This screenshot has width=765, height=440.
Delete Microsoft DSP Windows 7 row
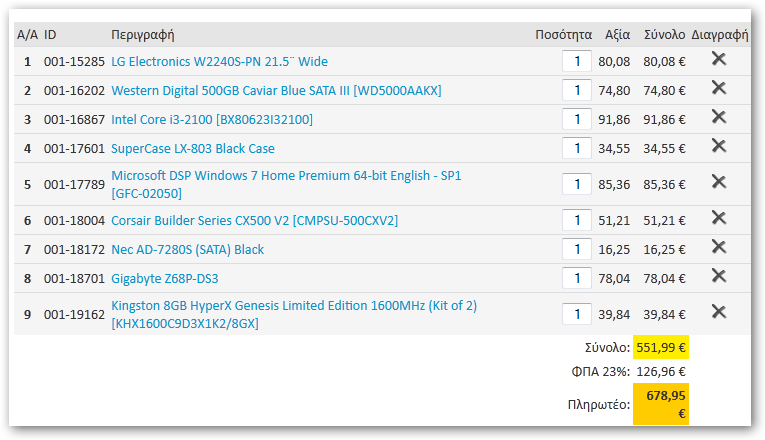click(719, 182)
